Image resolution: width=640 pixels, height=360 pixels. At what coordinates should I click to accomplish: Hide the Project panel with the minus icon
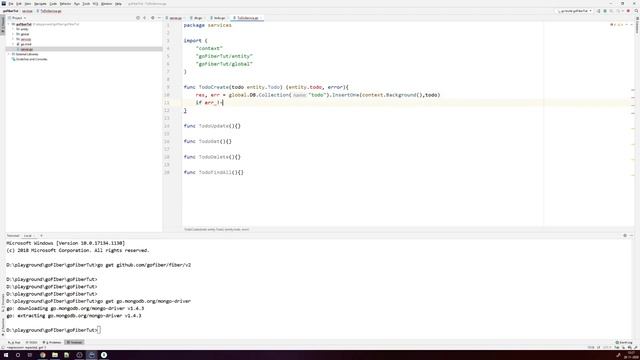click(x=159, y=18)
